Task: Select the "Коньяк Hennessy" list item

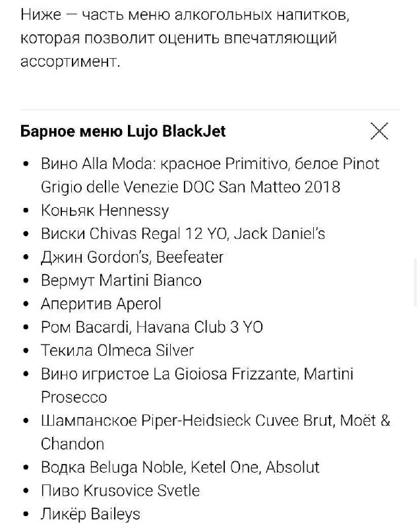Action: 105,211
